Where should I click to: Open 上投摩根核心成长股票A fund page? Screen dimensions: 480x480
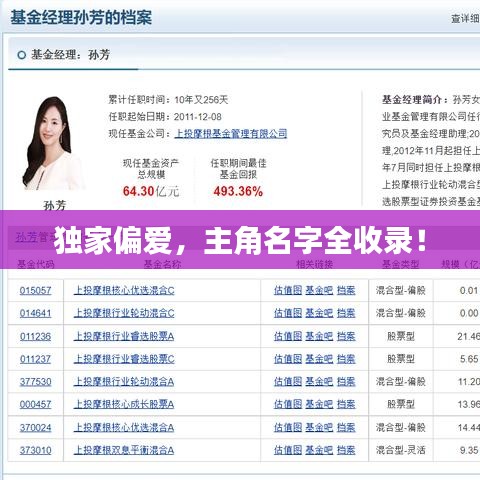124,404
